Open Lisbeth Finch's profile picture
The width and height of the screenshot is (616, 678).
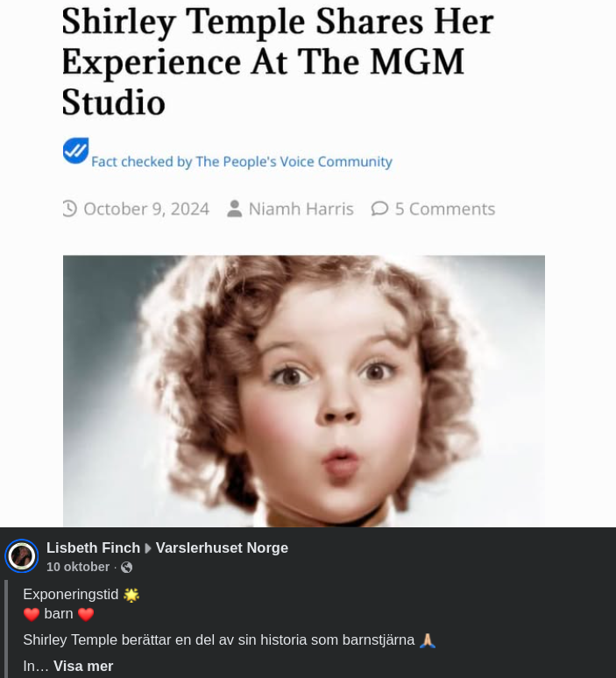click(22, 556)
